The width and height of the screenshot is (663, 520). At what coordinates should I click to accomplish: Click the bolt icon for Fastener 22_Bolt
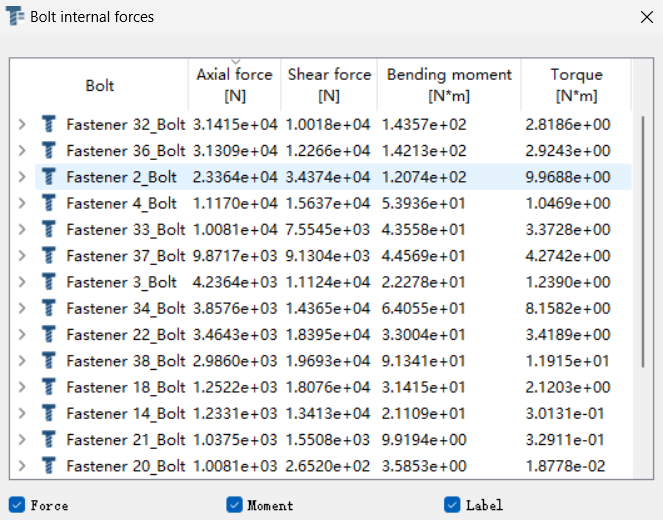[x=49, y=334]
